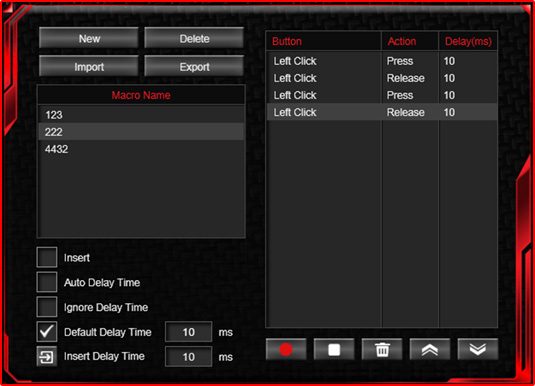The width and height of the screenshot is (535, 386).
Task: Create a macro with the New button
Action: [x=89, y=38]
